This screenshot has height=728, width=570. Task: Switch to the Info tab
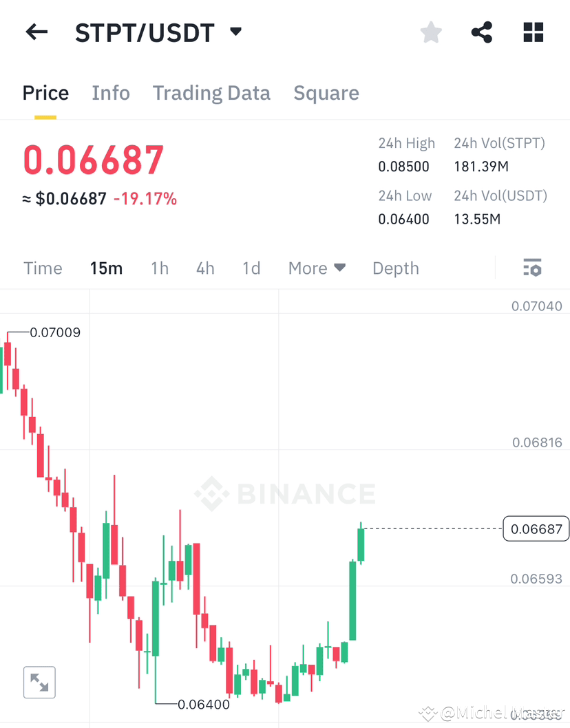111,93
